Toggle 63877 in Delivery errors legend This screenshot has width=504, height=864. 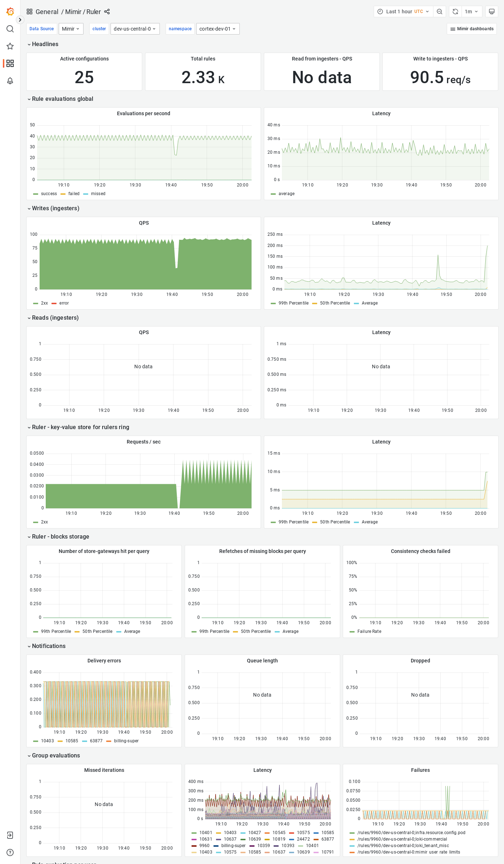pos(96,741)
